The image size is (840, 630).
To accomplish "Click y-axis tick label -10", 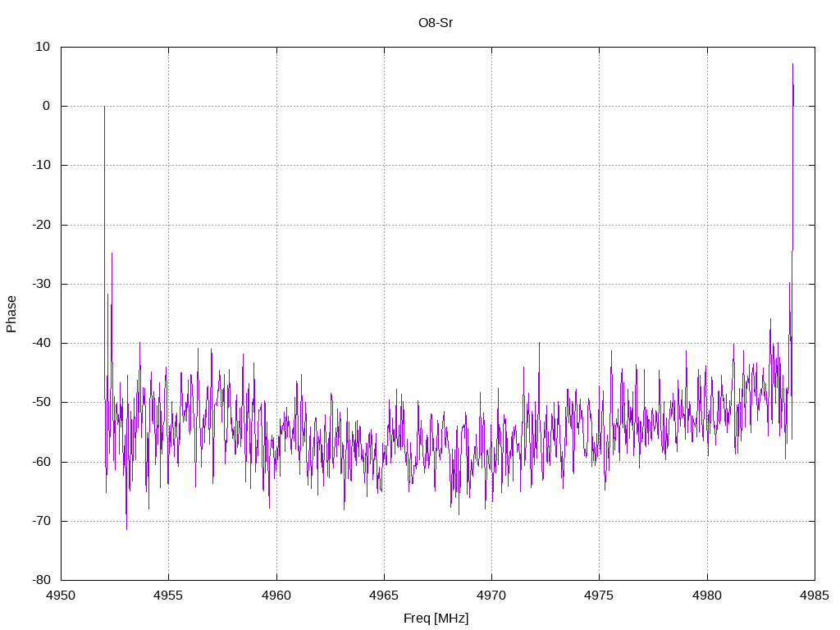I will (41, 165).
